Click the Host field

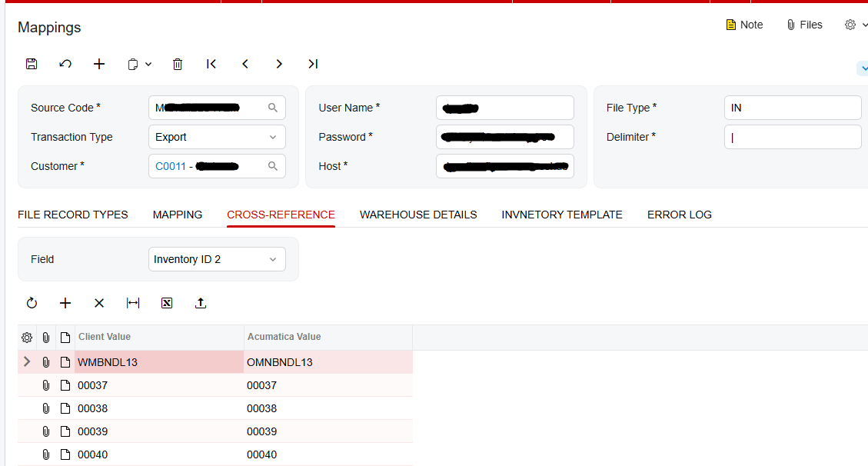505,166
